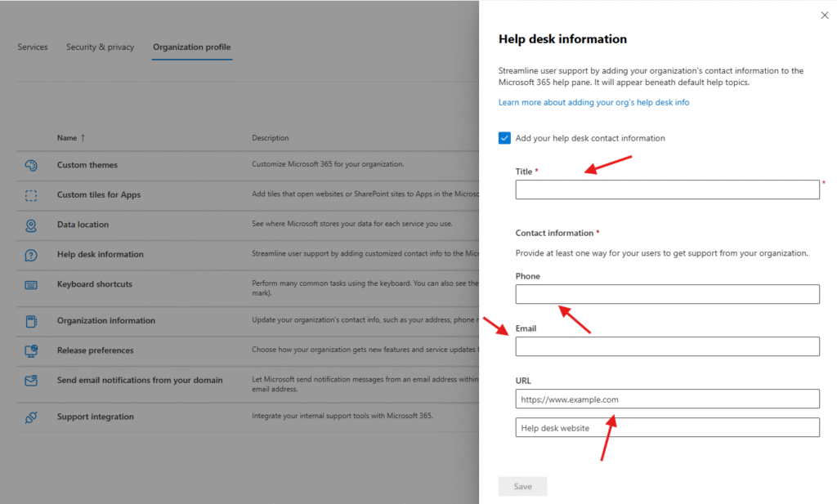Click the Support integration icon
837x504 pixels.
tap(31, 417)
